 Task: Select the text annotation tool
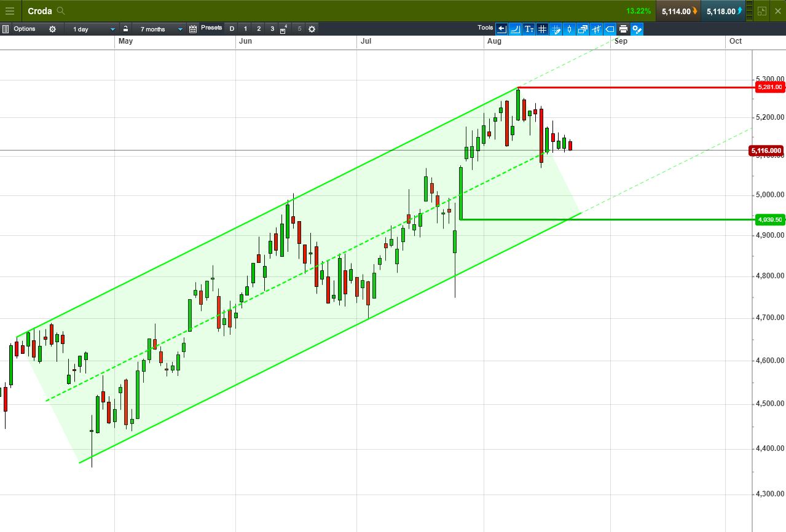[529, 29]
